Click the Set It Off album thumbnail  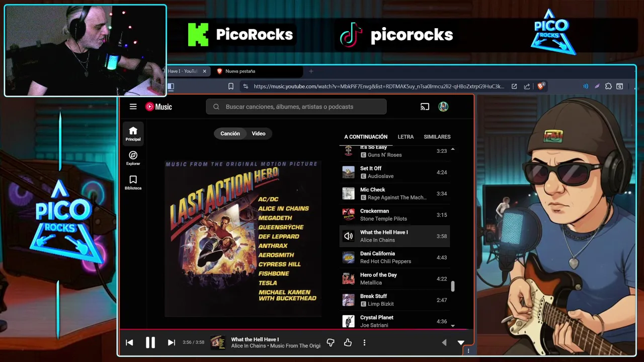click(x=348, y=172)
